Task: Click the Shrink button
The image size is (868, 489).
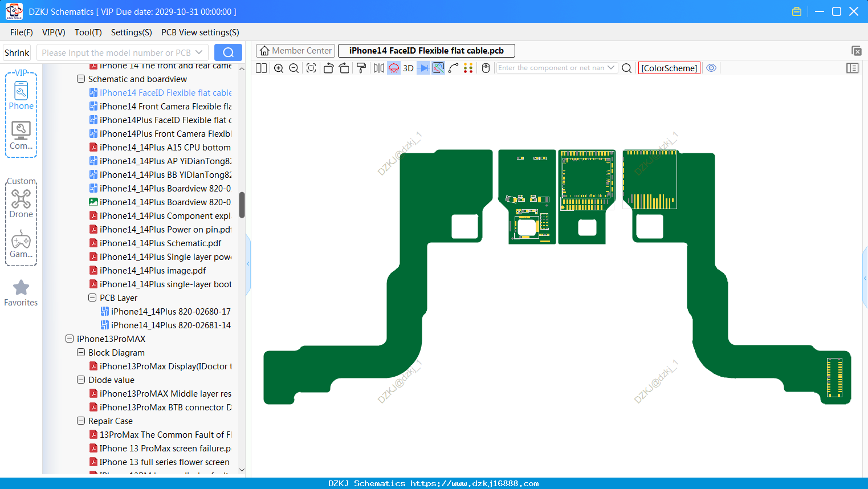Action: click(17, 53)
